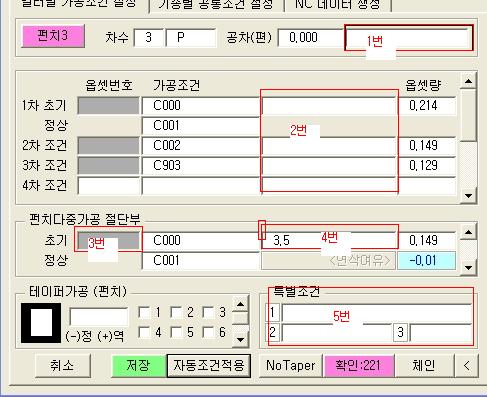Tick taper checkbox 2
Viewport: 487px width, 397px height.
pos(176,312)
